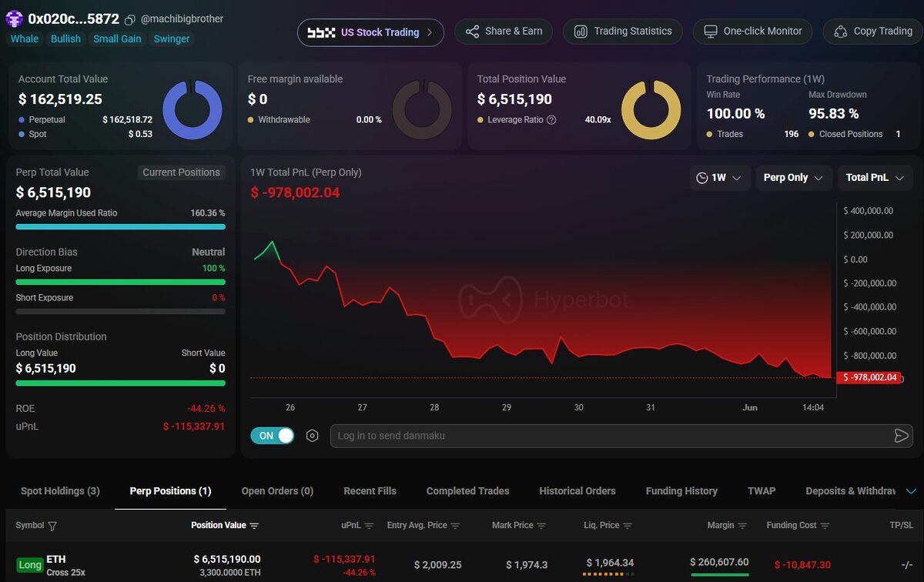The image size is (924, 582).
Task: Switch to Spot Holdings tab
Action: pyautogui.click(x=60, y=491)
